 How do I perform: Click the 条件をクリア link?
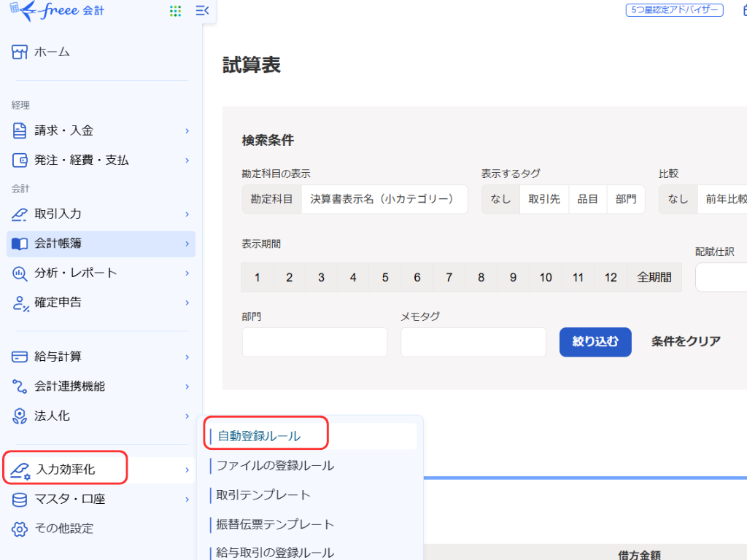point(686,341)
